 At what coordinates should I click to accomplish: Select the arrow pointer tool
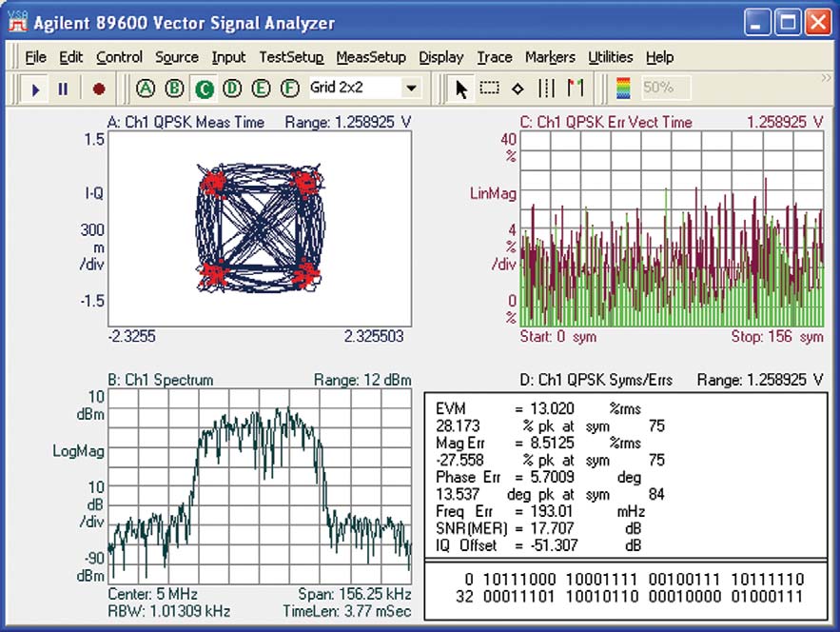461,89
